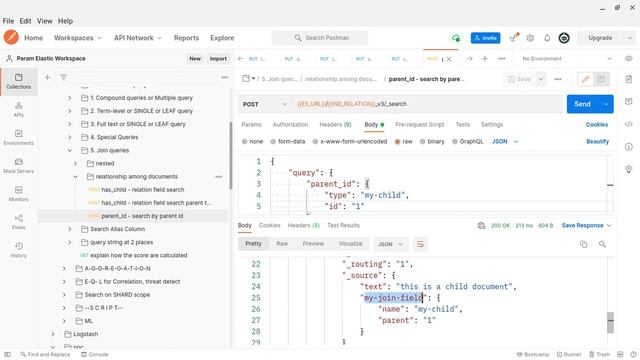The height and width of the screenshot is (360, 640).
Task: Open the View menu
Action: 44,21
